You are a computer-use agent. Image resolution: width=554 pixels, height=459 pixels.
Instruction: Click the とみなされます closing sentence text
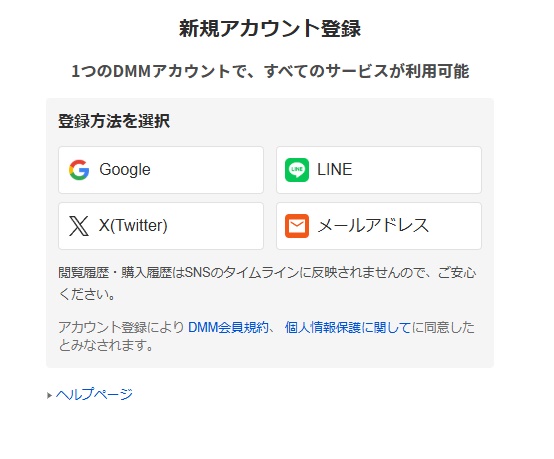(x=106, y=345)
